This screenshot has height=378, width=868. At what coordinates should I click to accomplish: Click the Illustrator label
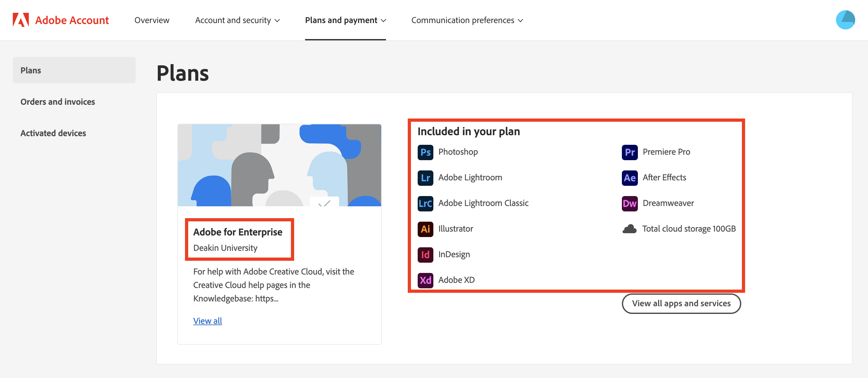pyautogui.click(x=455, y=229)
